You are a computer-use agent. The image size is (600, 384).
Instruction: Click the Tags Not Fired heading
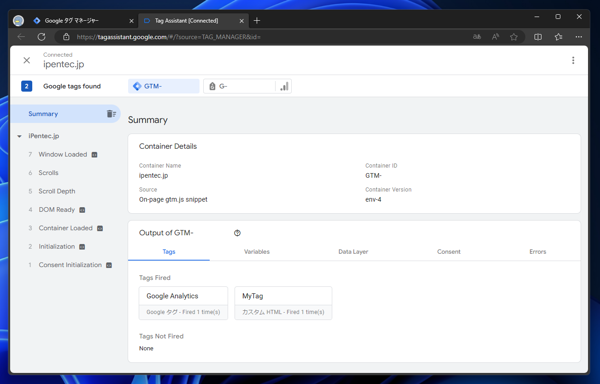161,336
